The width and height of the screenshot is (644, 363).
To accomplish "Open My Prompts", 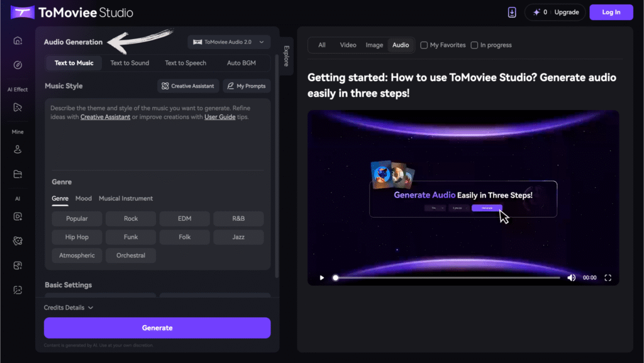I will click(x=247, y=86).
